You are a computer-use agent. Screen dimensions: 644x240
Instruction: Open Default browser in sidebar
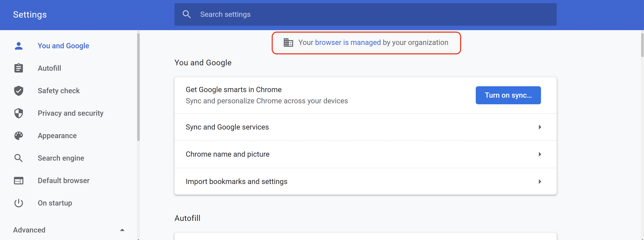point(64,180)
